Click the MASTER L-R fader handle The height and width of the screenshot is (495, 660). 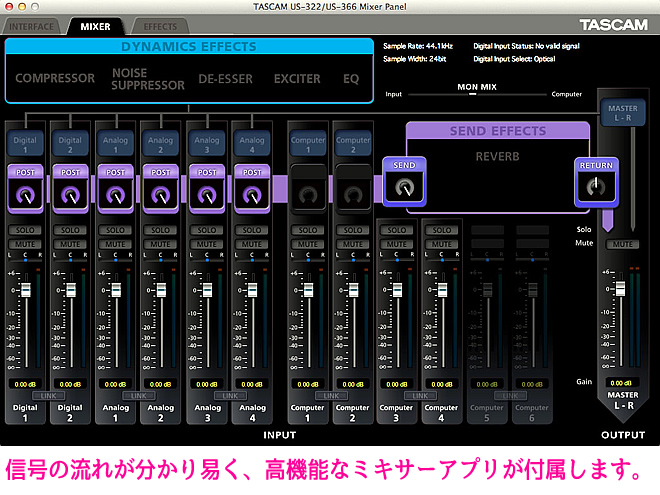(x=620, y=288)
